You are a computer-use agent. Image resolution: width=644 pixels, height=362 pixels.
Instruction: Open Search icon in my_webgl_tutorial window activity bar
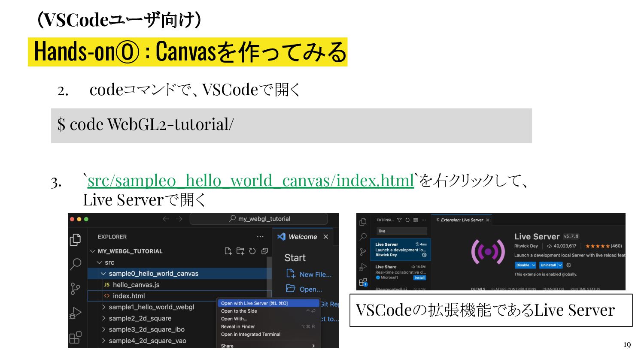coord(76,263)
